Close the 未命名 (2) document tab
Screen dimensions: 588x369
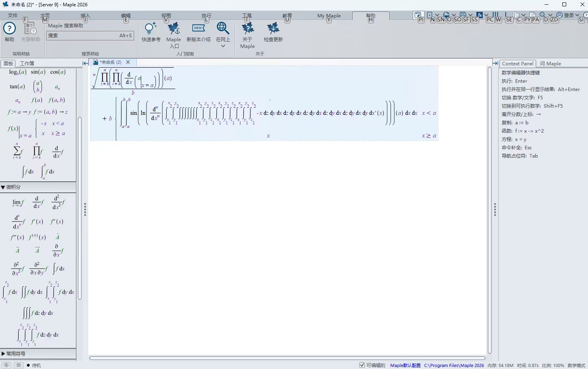coord(128,62)
